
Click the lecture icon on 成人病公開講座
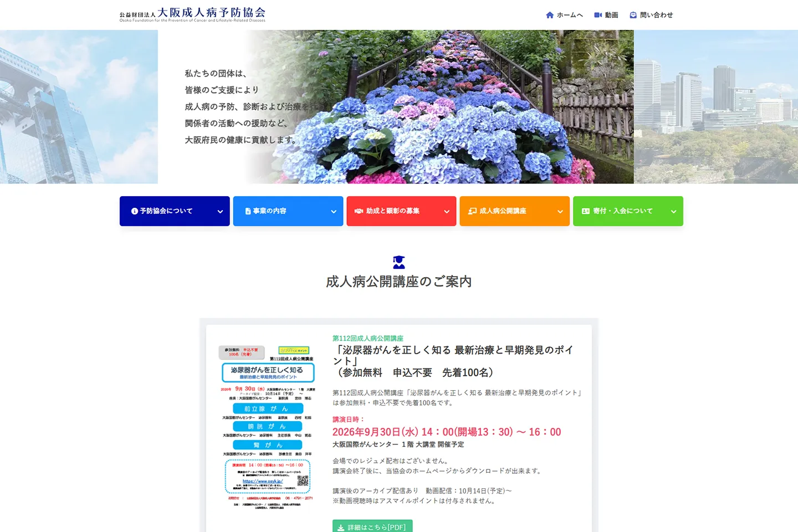pyautogui.click(x=472, y=211)
